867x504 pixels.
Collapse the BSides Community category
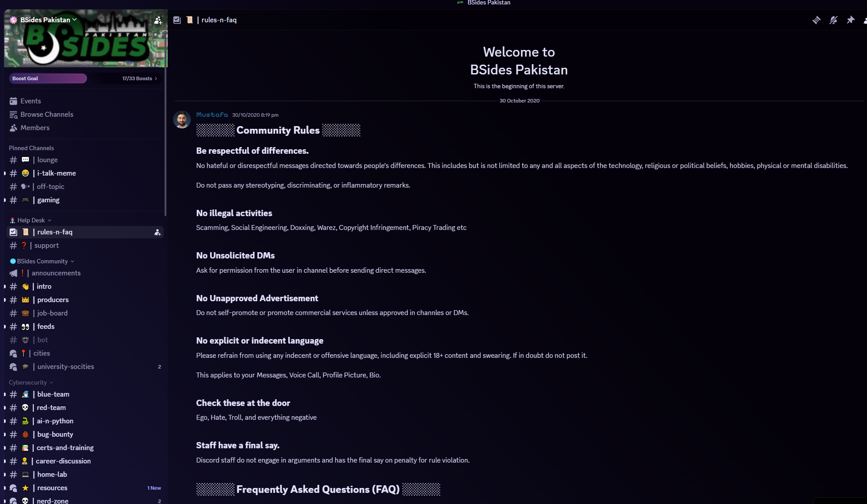(42, 261)
